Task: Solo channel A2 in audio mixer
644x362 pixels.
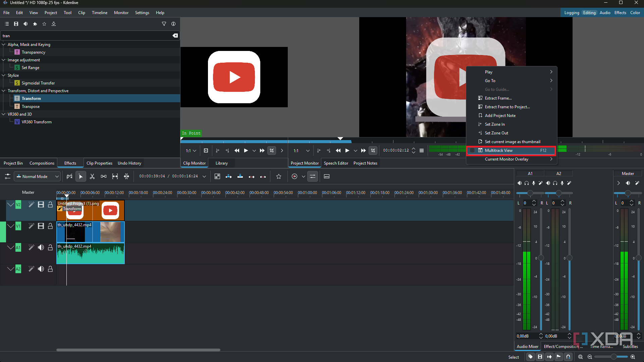Action: [x=555, y=183]
